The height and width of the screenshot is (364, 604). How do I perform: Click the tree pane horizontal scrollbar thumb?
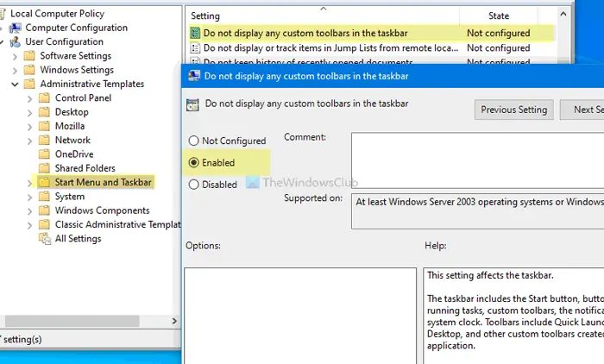coord(72,321)
